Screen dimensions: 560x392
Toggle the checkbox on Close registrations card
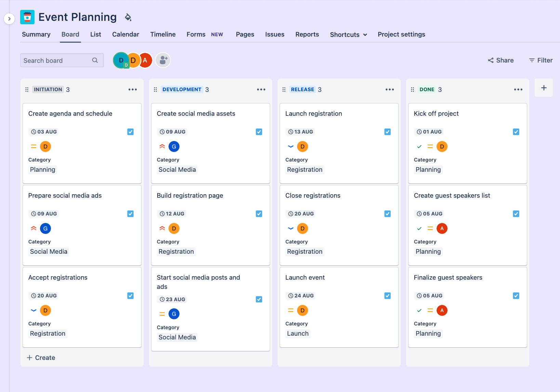pyautogui.click(x=387, y=213)
